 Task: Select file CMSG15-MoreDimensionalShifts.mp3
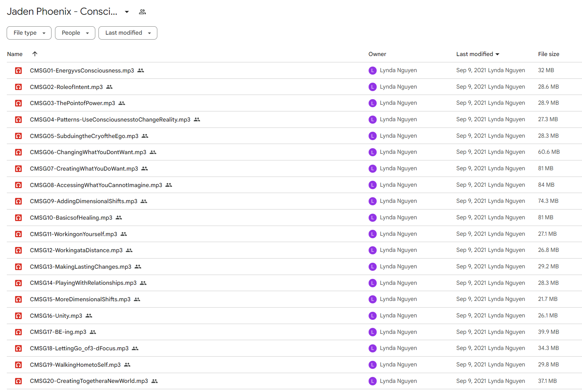80,299
